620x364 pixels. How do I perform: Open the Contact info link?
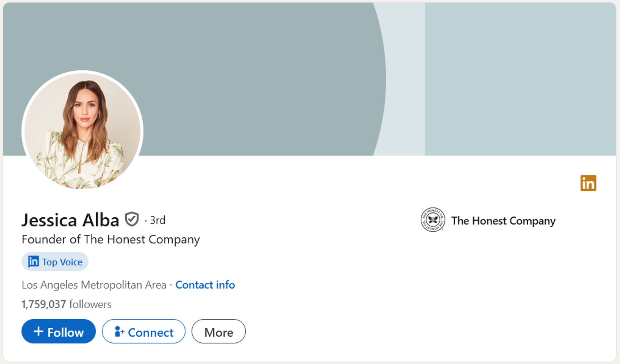click(205, 285)
